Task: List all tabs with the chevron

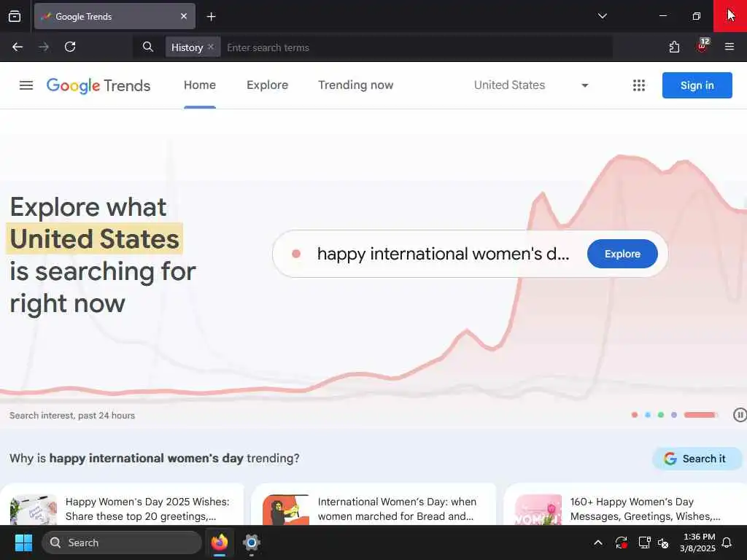Action: tap(602, 16)
